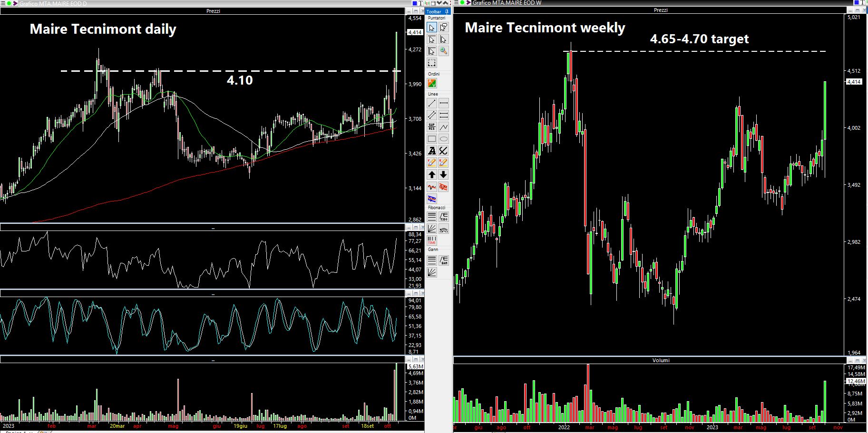Click the up chevron in daily chart title bar
The width and height of the screenshot is (868, 433).
[446, 3]
